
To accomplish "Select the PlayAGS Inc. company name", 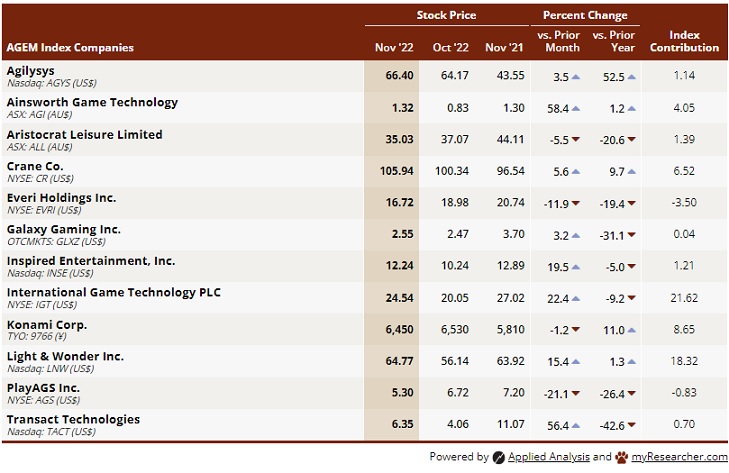I will point(43,388).
